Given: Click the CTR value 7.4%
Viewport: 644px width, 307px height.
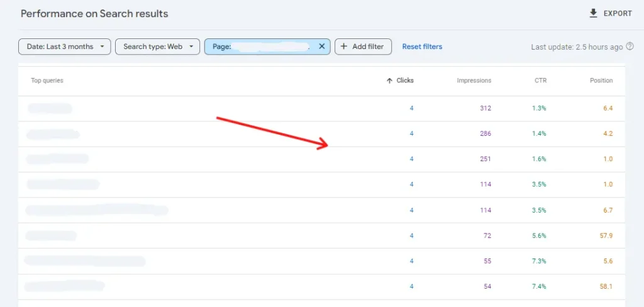Looking at the screenshot, I should click(540, 286).
